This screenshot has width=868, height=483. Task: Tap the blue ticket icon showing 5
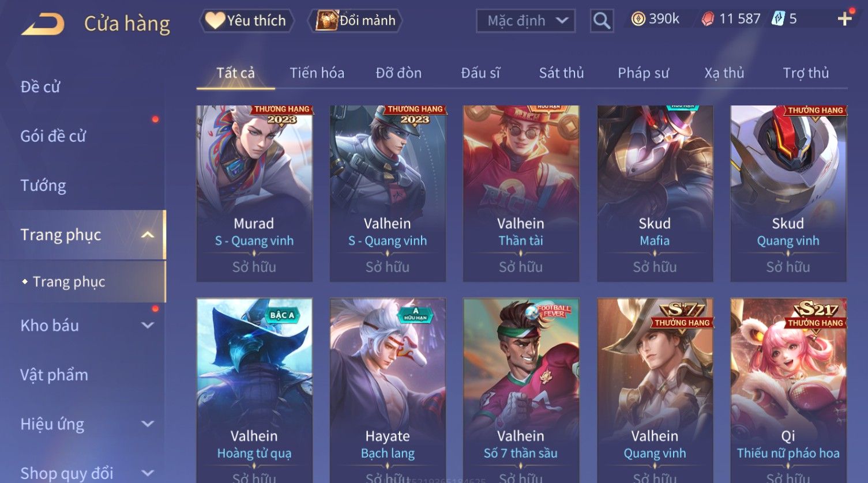point(778,18)
